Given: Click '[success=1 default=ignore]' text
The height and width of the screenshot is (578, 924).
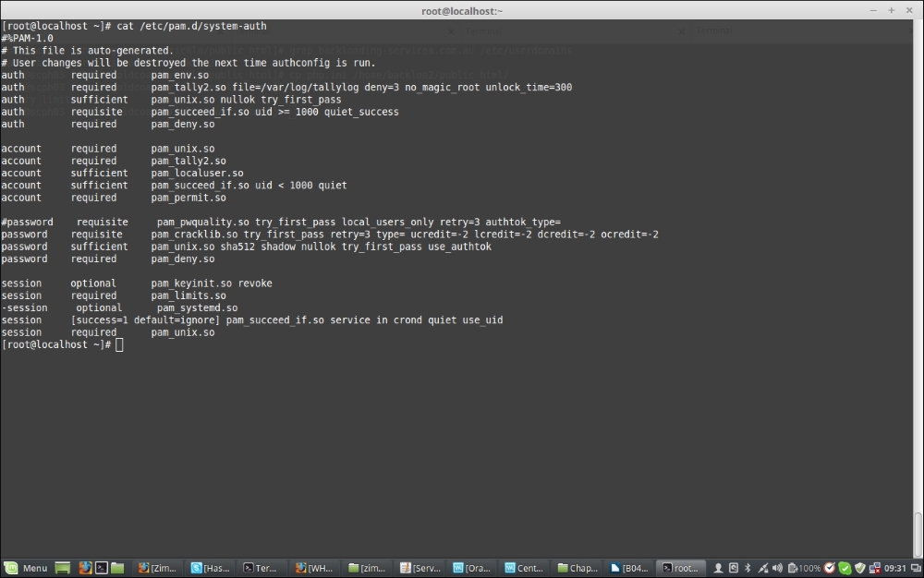Looking at the screenshot, I should [x=145, y=320].
